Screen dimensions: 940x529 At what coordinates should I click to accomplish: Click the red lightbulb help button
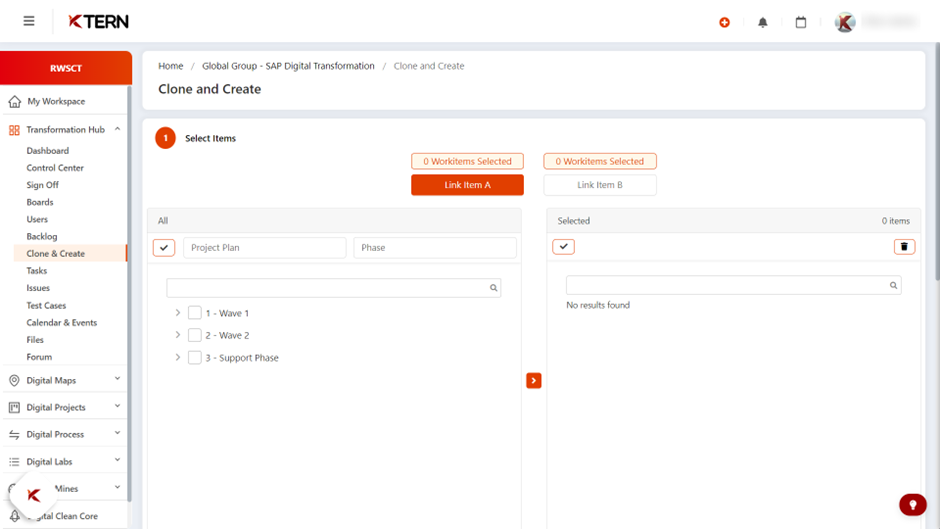[x=912, y=504]
